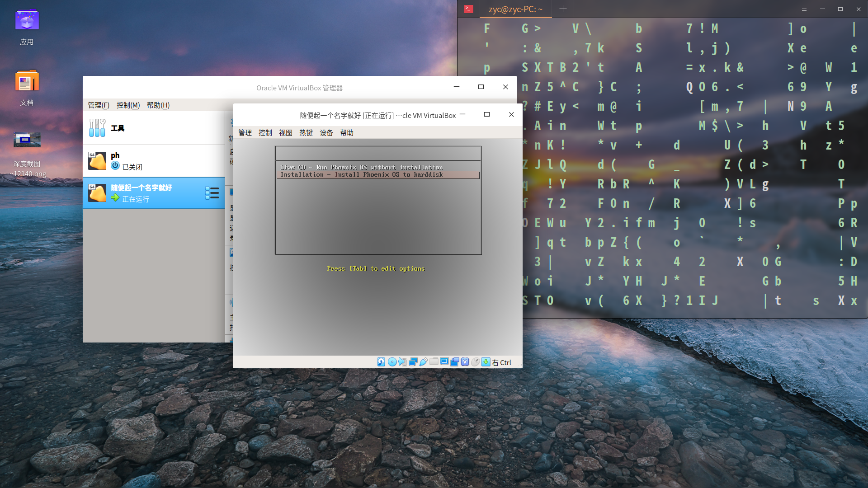Click the shared folders indicator in VM status bar

pos(434,362)
